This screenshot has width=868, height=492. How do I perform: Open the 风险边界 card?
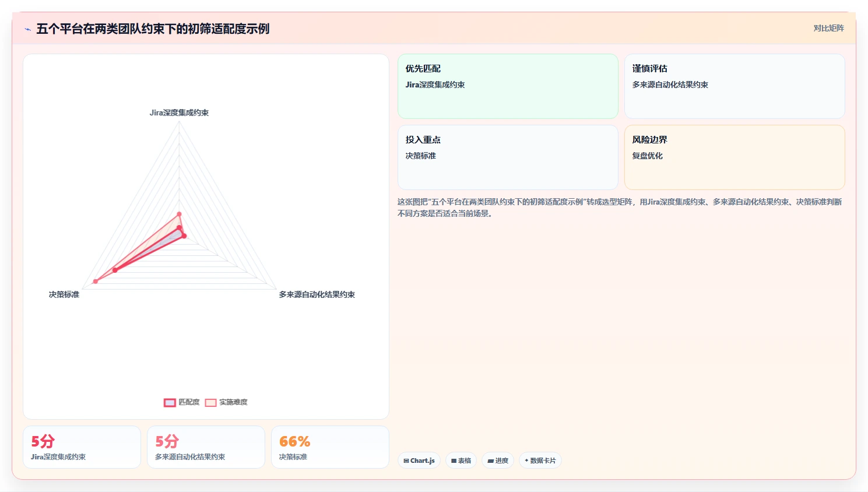(x=735, y=157)
